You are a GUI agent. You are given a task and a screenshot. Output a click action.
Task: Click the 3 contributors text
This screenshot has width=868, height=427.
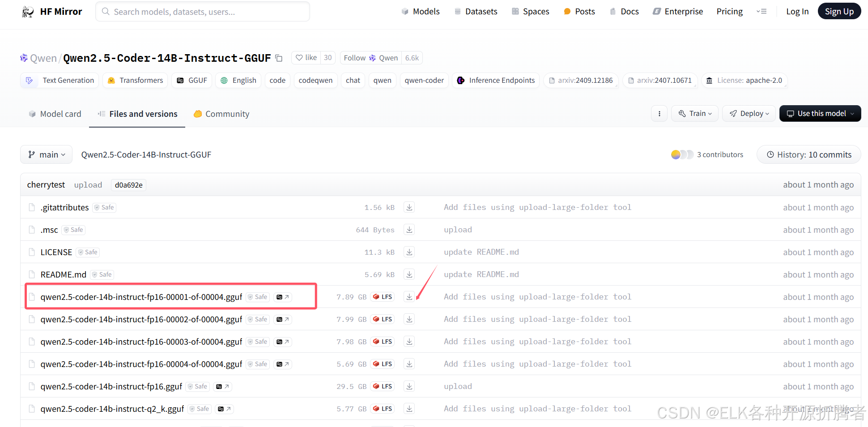(x=720, y=154)
